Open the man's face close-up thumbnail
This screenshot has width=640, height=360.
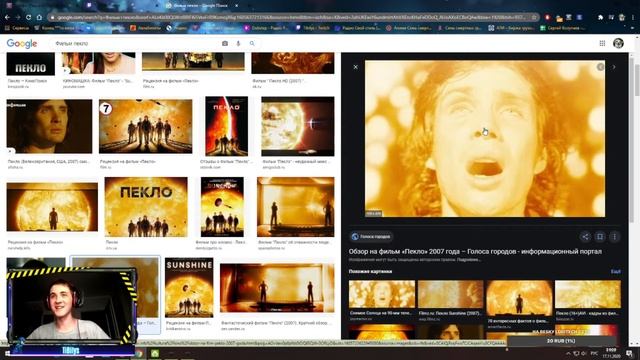pos(49,127)
